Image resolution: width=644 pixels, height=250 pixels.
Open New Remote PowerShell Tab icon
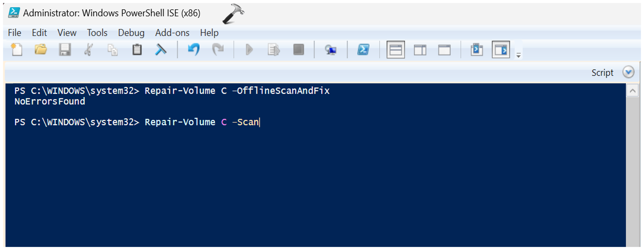click(x=330, y=50)
